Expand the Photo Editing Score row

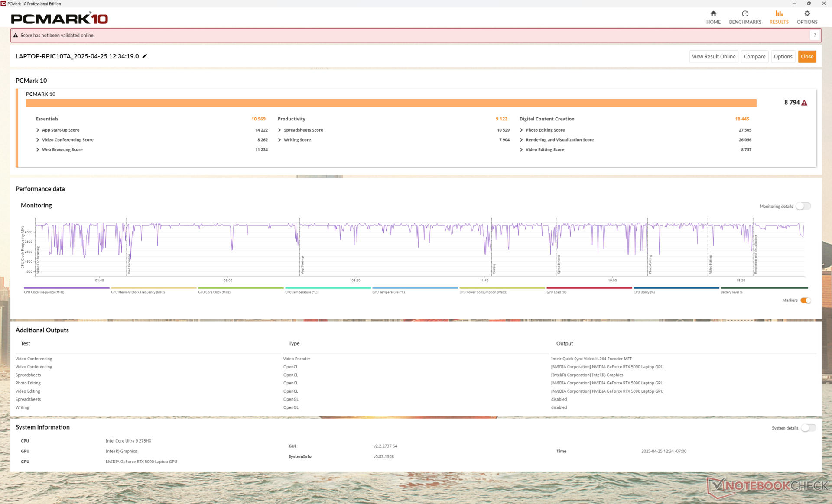(x=521, y=130)
